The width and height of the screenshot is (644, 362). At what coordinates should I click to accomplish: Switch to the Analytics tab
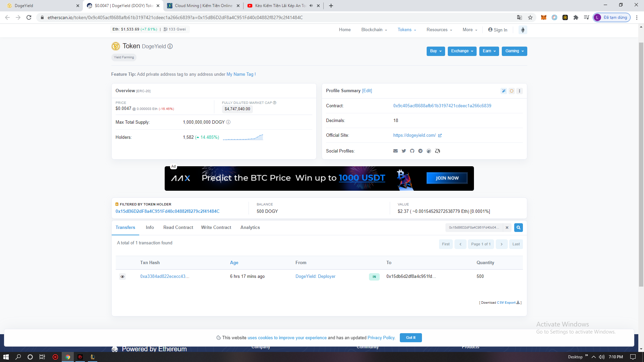(250, 228)
